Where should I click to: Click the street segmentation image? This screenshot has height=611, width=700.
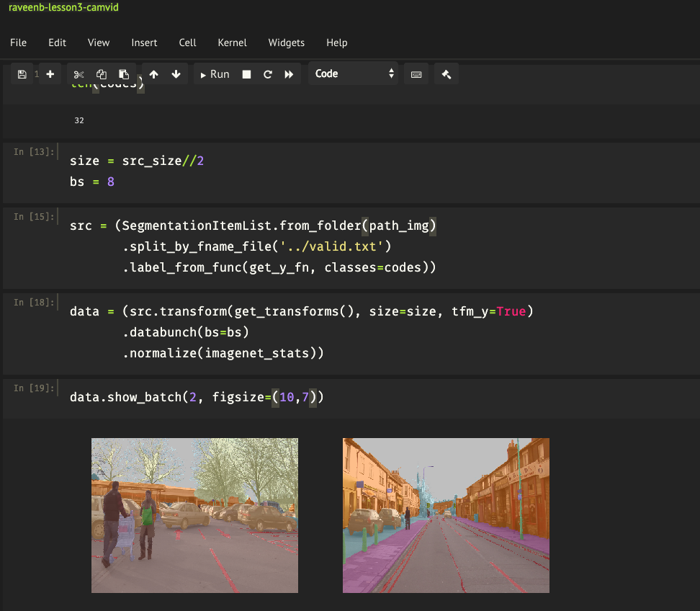pos(446,515)
